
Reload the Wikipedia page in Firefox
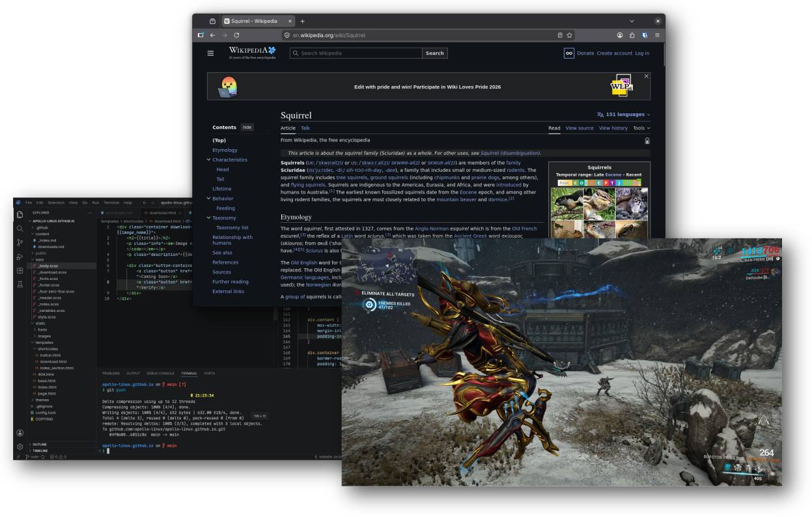coord(236,35)
